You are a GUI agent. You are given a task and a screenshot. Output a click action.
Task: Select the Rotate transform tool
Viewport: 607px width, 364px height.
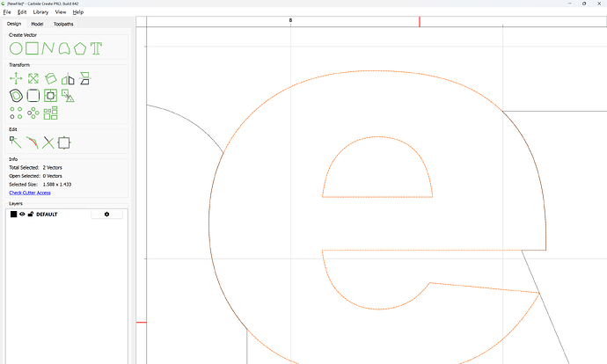pos(50,78)
